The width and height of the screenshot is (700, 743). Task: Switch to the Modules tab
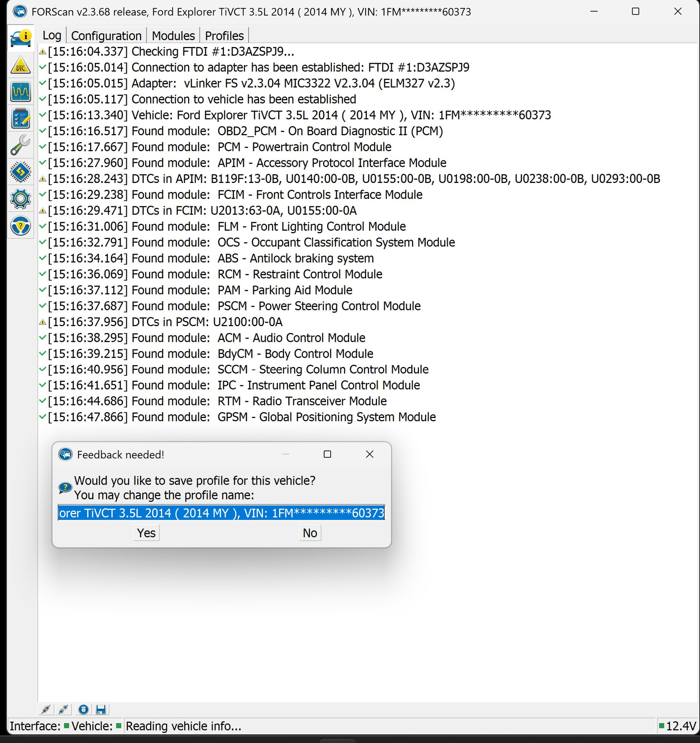pos(173,35)
